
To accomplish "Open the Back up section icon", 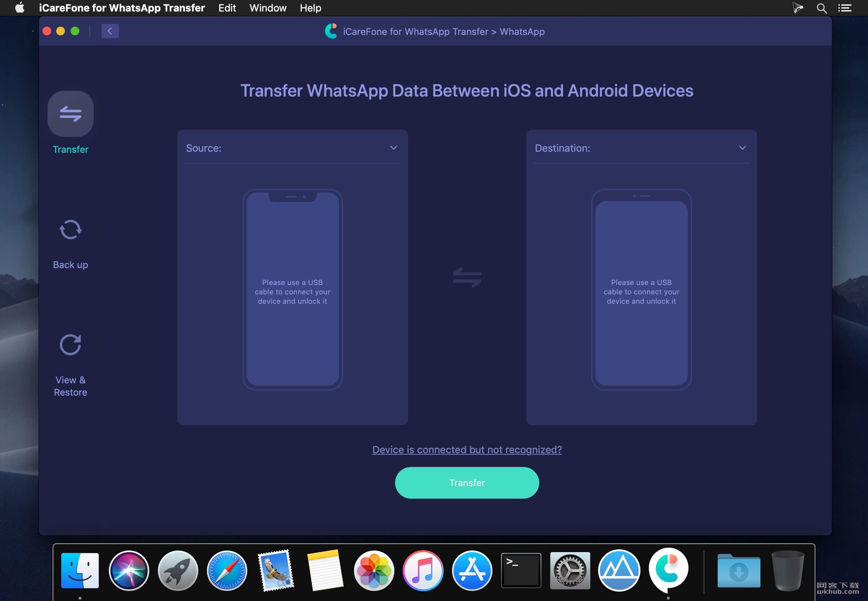I will coord(70,229).
